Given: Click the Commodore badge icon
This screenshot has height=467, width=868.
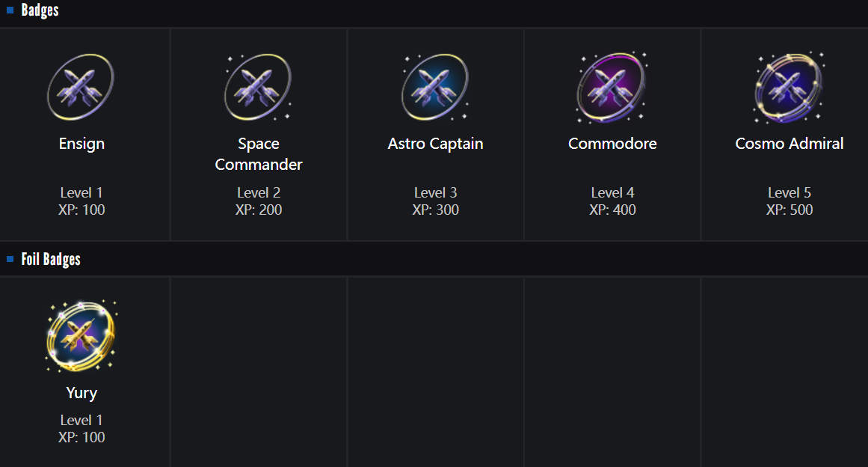Looking at the screenshot, I should (612, 88).
